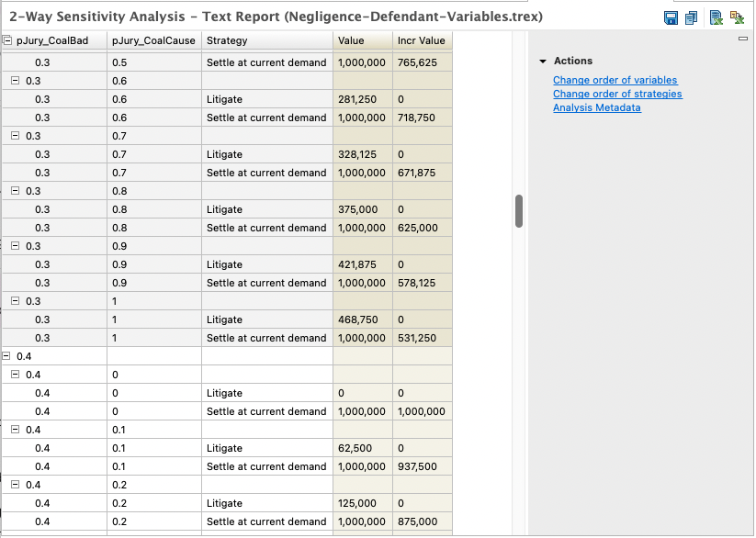Screen dimensions: 756x538
Task: Select the Litigate value 281,250 cell
Action: click(363, 99)
